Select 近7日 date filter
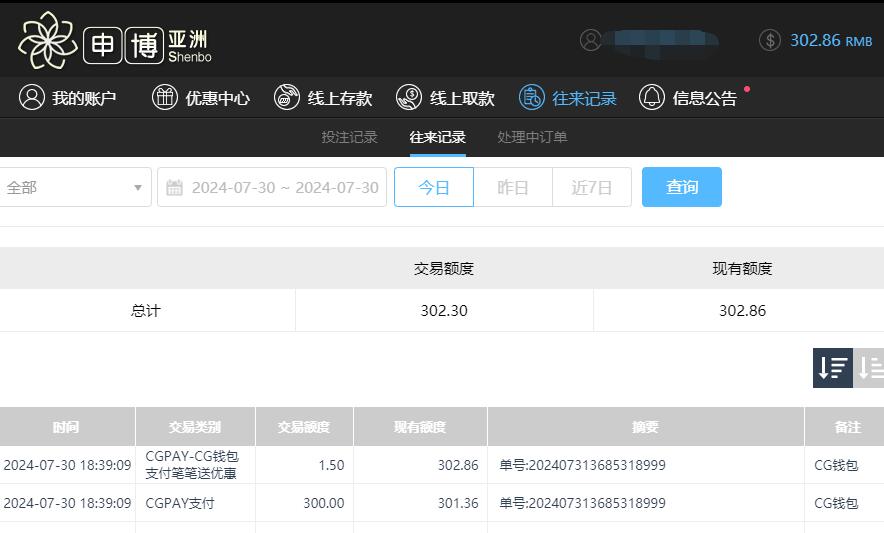Image resolution: width=884 pixels, height=533 pixels. [x=592, y=187]
